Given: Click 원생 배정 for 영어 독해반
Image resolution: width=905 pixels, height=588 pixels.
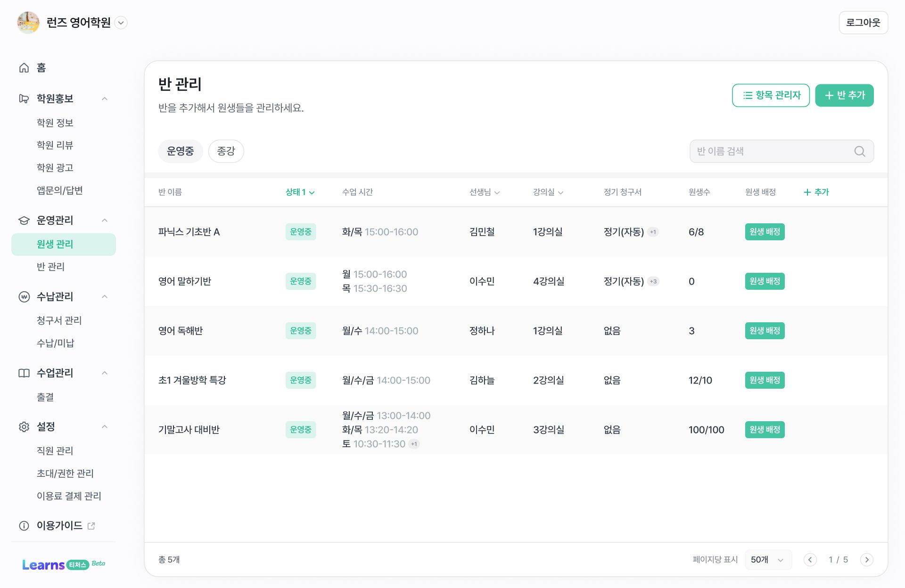Looking at the screenshot, I should (765, 331).
